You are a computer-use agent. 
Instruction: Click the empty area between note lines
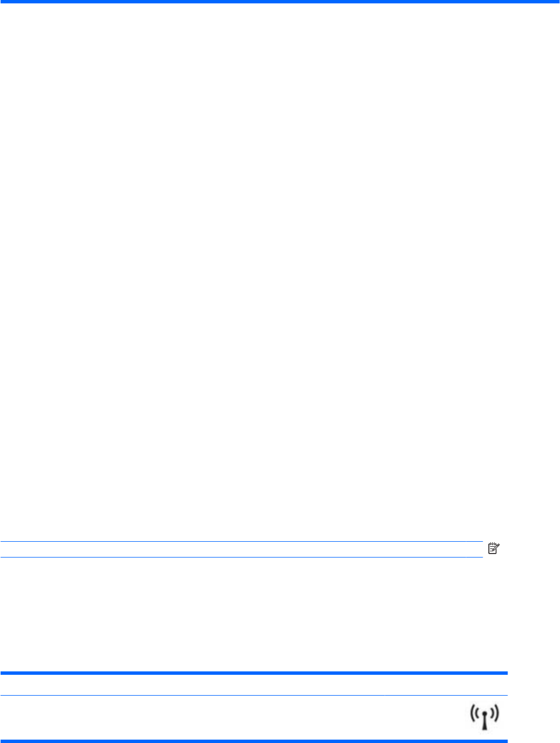click(x=241, y=550)
